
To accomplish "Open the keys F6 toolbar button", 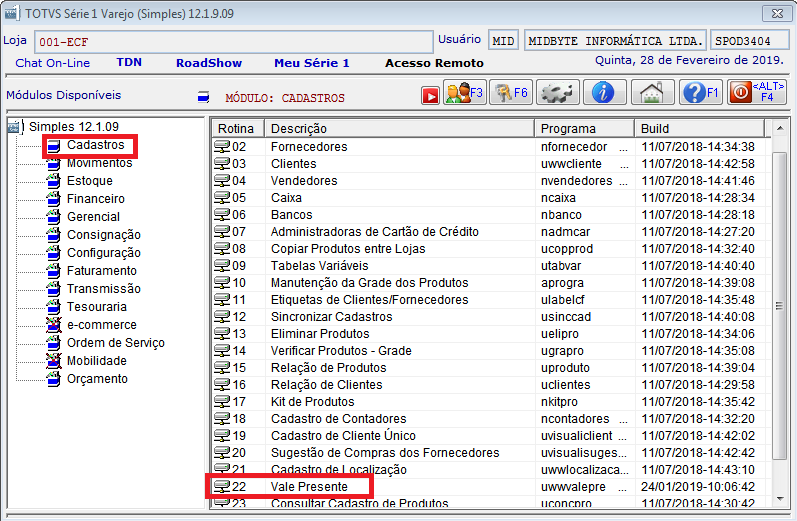I will (x=511, y=93).
